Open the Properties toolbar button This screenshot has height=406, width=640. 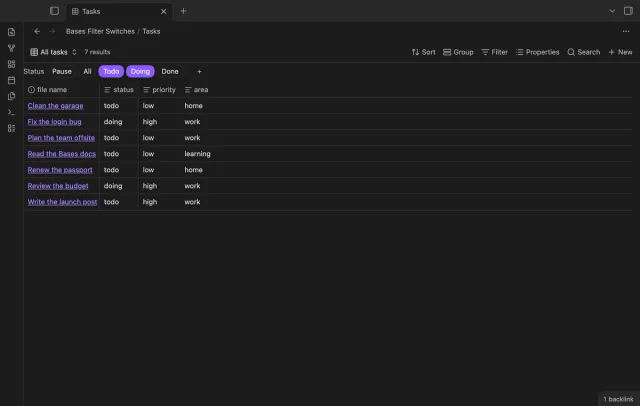[x=537, y=52]
